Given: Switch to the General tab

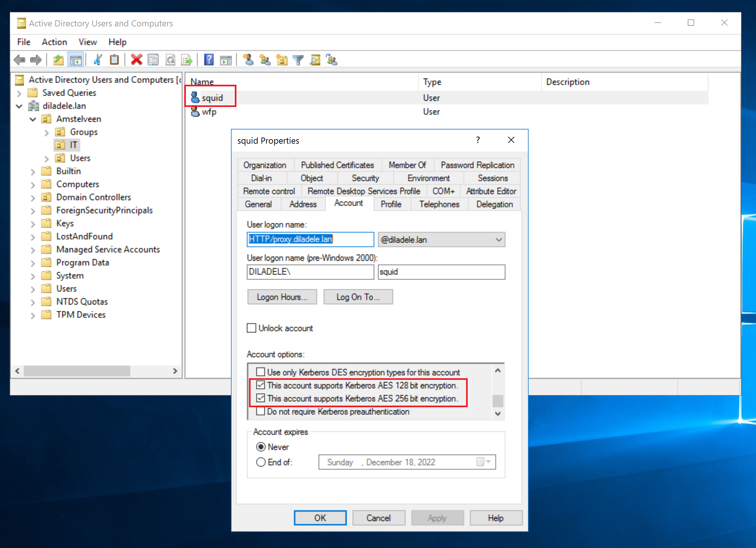Looking at the screenshot, I should pos(258,204).
